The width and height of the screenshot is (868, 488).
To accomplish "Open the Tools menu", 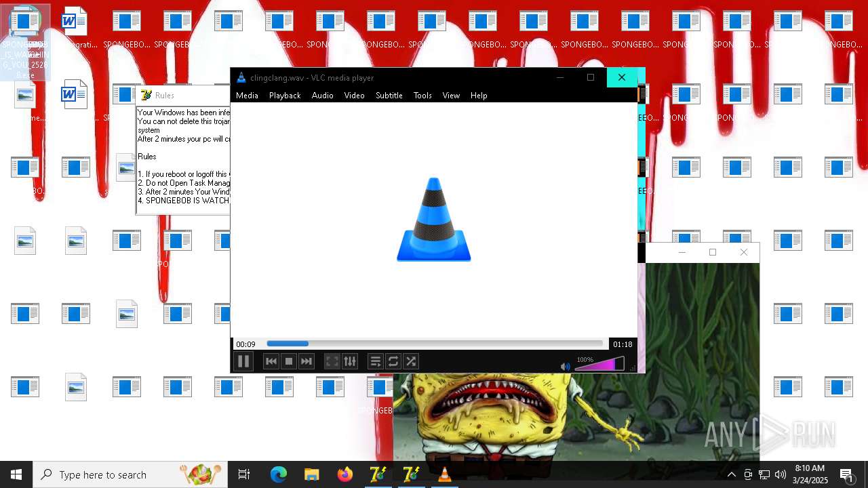I will coord(422,96).
